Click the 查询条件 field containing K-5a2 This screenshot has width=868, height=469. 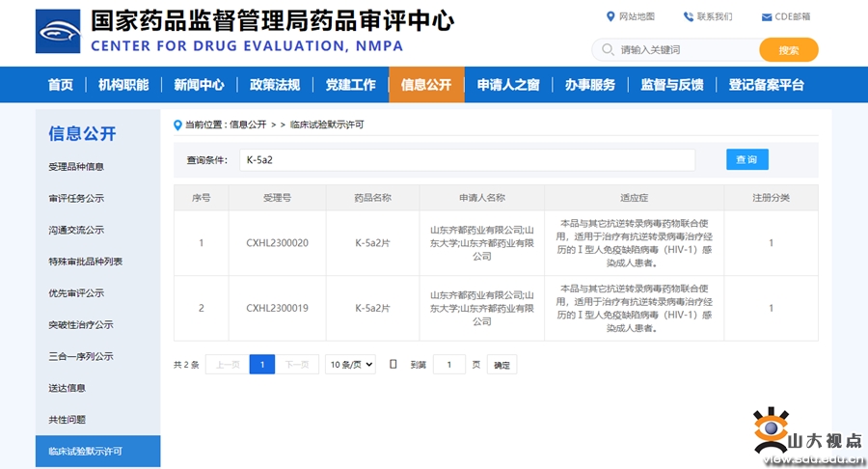click(467, 159)
